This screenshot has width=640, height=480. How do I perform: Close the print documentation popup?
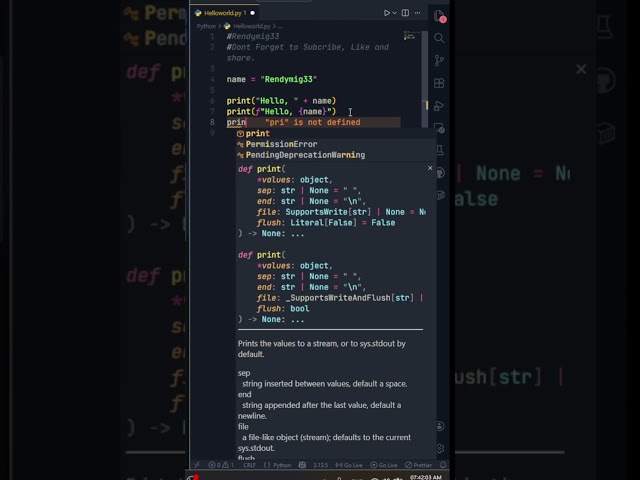(x=430, y=168)
